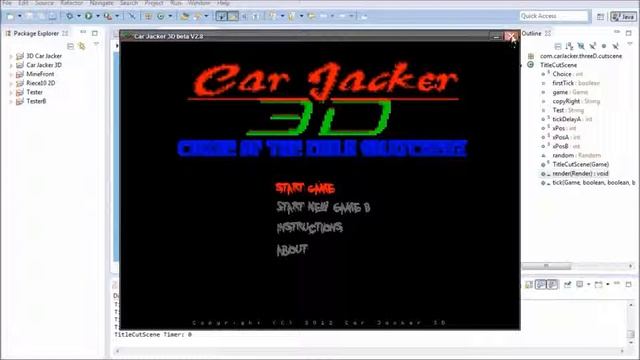Toggle Show Console on standard output
This screenshot has width=640, height=360.
tap(541, 284)
